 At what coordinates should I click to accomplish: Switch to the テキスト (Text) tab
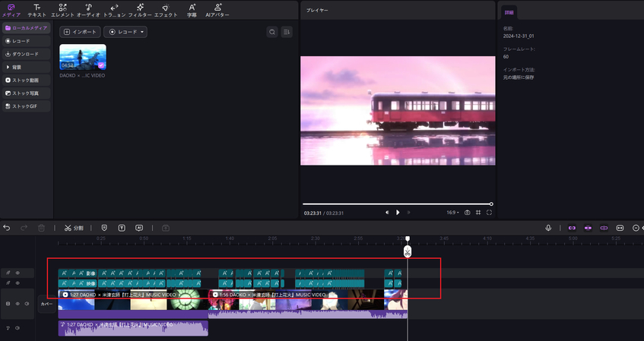[x=36, y=10]
